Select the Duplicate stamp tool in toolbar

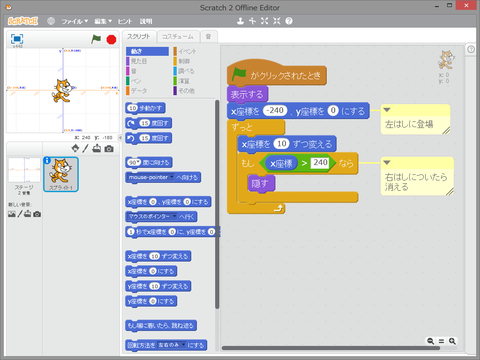tap(240, 21)
